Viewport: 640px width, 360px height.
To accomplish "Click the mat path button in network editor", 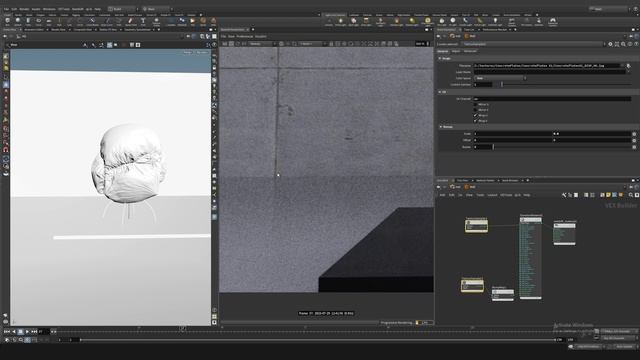I will (x=455, y=187).
